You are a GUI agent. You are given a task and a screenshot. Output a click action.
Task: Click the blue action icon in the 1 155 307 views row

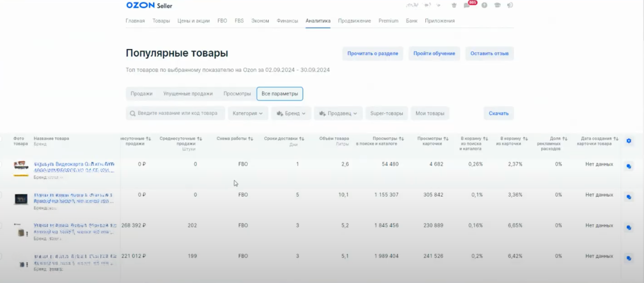coord(629,197)
